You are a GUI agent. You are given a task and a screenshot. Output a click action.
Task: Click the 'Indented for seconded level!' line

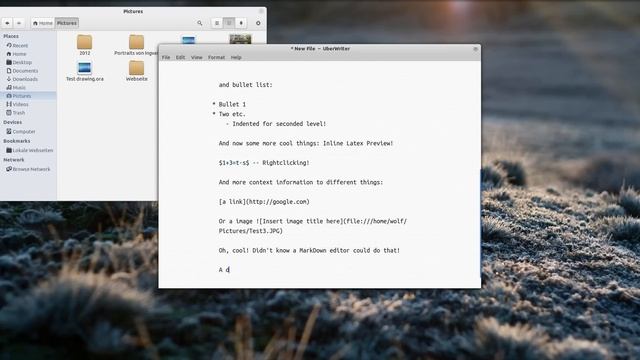click(276, 124)
